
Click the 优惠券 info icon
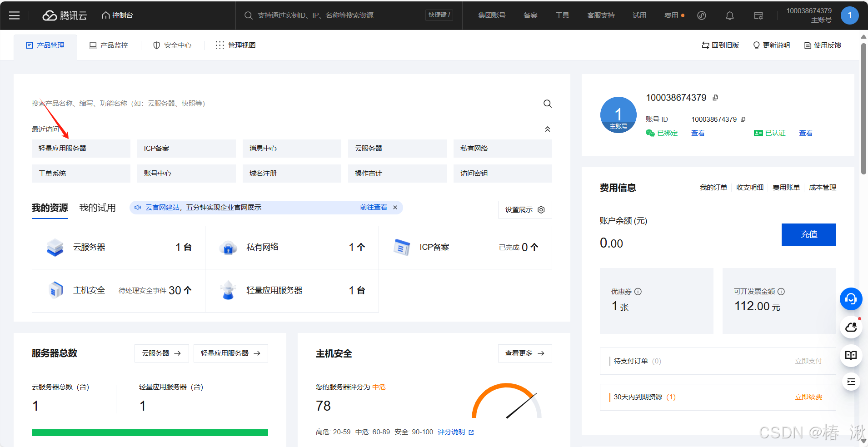coord(638,292)
